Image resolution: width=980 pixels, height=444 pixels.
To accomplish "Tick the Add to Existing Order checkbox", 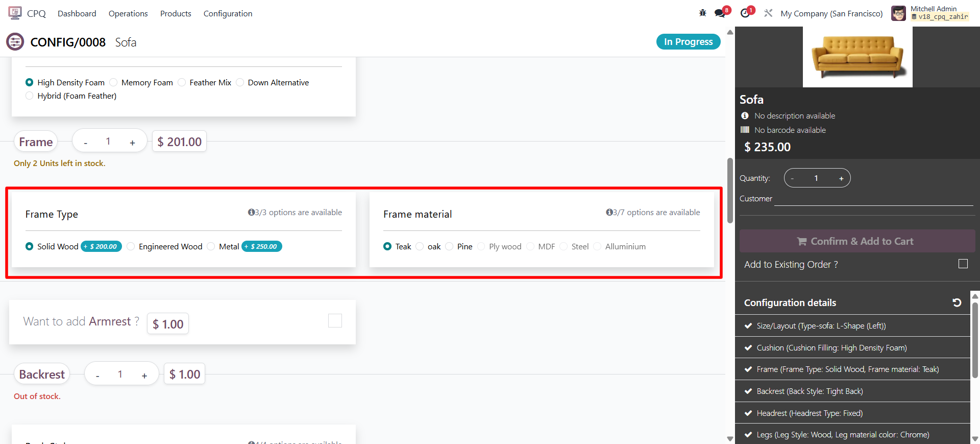I will coord(963,264).
